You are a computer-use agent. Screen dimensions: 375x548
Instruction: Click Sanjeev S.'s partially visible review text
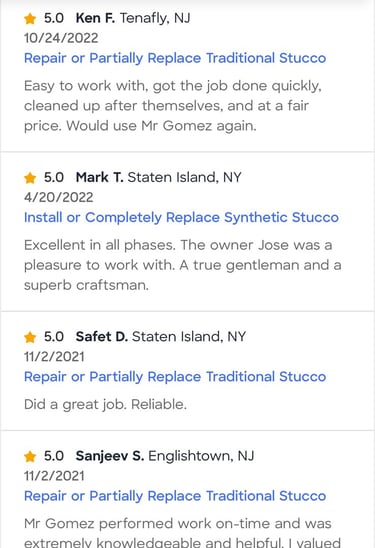[x=182, y=532]
